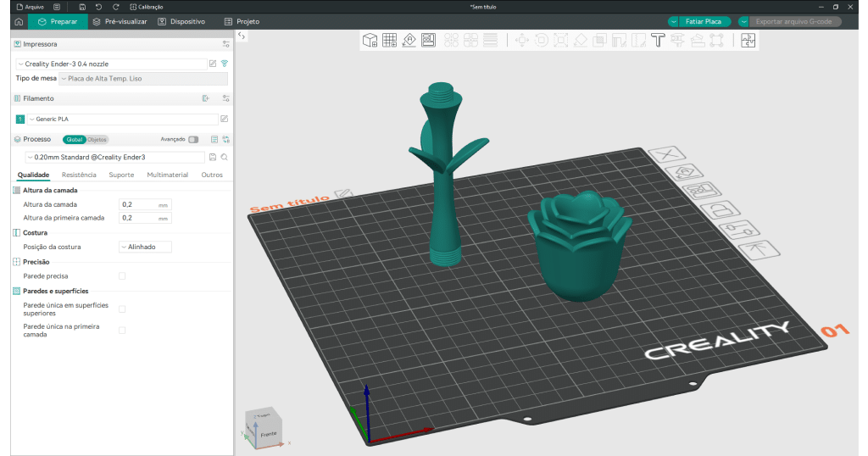Select the Scale tool in toolbar

[x=561, y=41]
